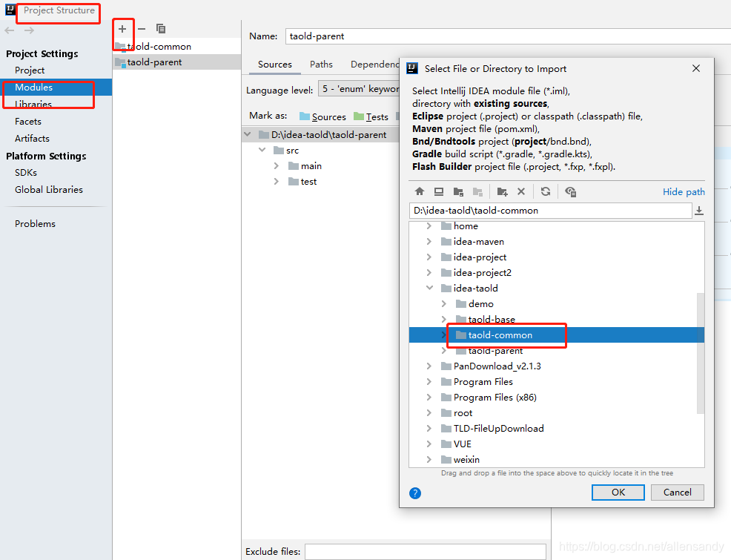Image resolution: width=731 pixels, height=560 pixels.
Task: Click the OK button
Action: 618,493
